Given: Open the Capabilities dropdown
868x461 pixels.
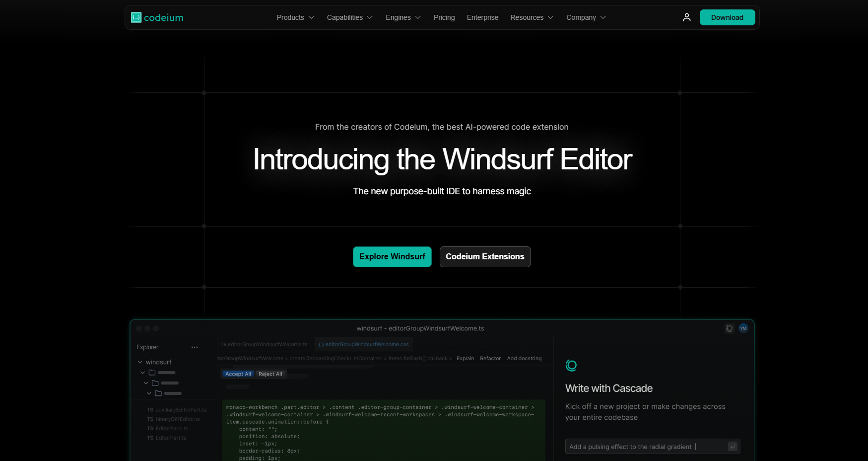Looking at the screenshot, I should tap(350, 17).
